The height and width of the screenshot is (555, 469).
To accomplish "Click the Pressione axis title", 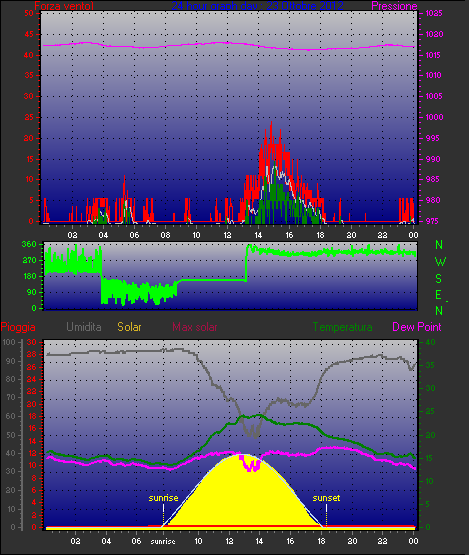I will tap(394, 6).
